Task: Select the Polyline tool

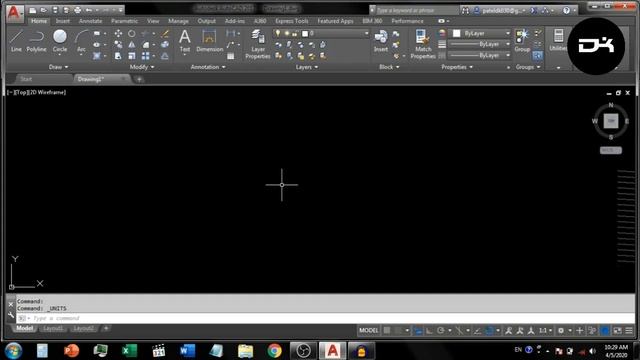Action: [36, 41]
